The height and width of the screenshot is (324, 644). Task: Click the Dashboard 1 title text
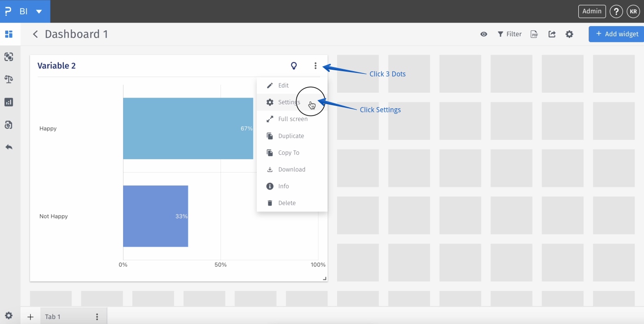(76, 34)
